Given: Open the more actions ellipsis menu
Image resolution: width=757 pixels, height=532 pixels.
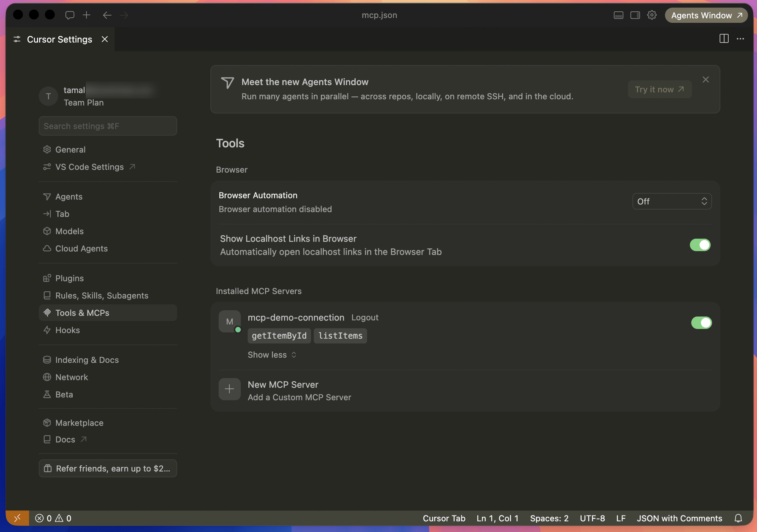Looking at the screenshot, I should point(741,39).
